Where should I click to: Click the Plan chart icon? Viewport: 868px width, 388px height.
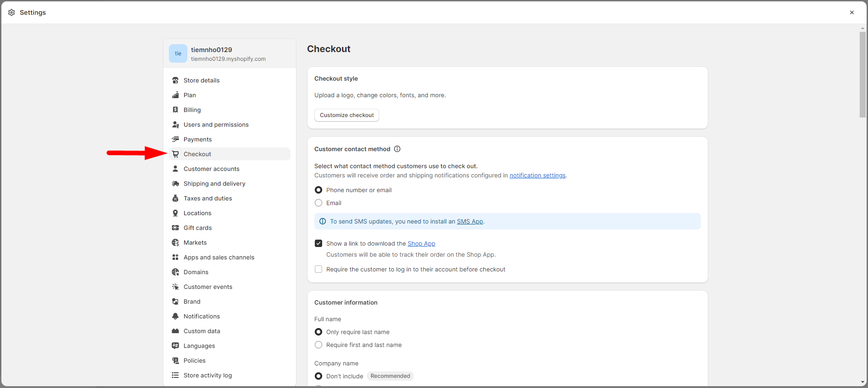[x=175, y=95]
